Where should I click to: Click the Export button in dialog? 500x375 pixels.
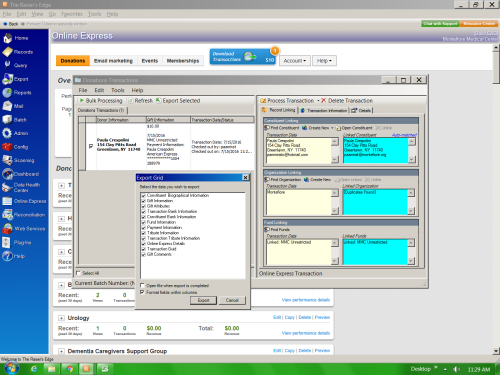203,300
